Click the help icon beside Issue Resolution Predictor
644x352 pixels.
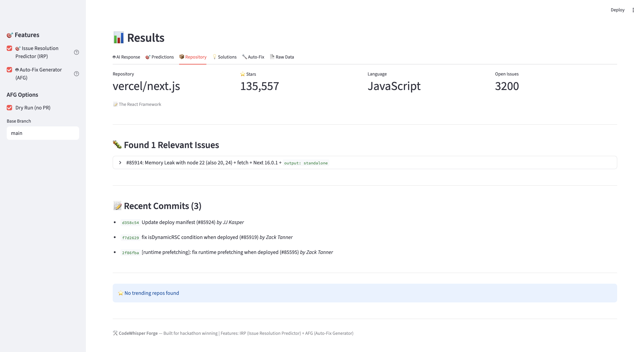pyautogui.click(x=76, y=52)
